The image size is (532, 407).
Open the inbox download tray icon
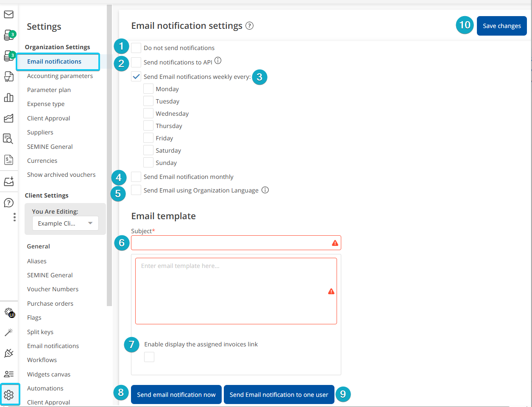pos(8,181)
